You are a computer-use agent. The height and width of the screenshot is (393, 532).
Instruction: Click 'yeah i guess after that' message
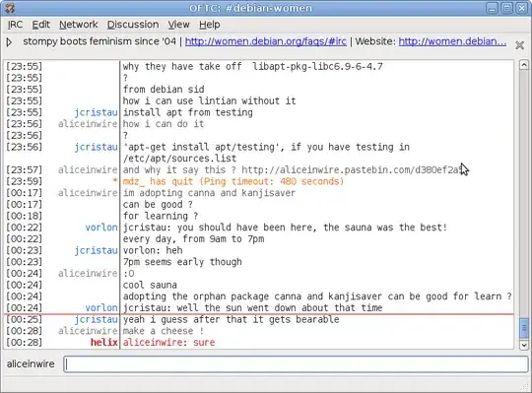tap(231, 319)
